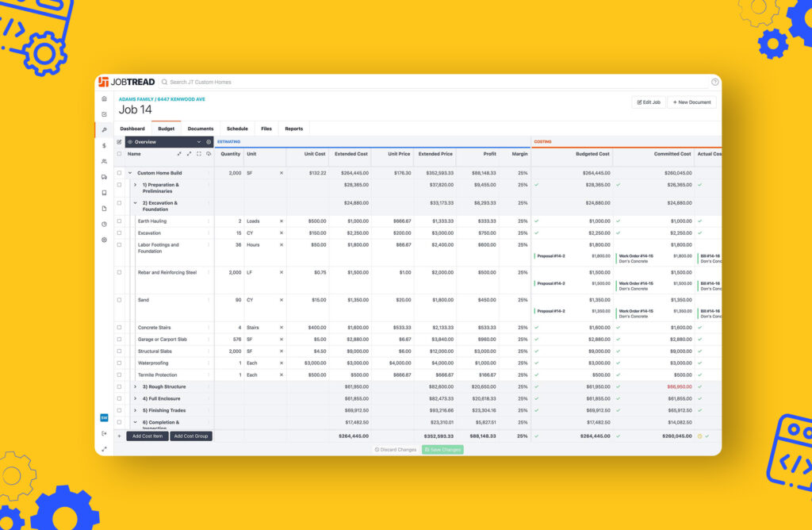
Task: Click the edit pencil beside Overview
Action: (119, 142)
